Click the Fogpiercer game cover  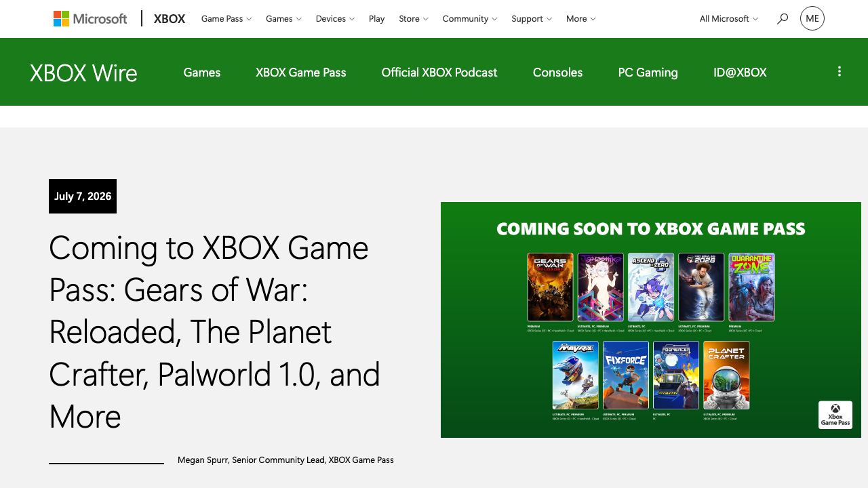point(676,375)
